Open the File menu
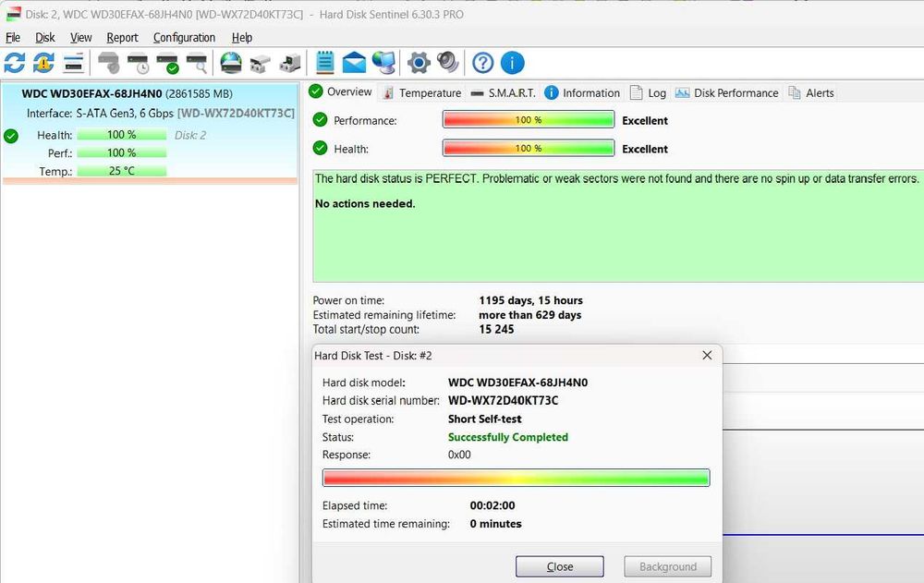 pos(13,38)
